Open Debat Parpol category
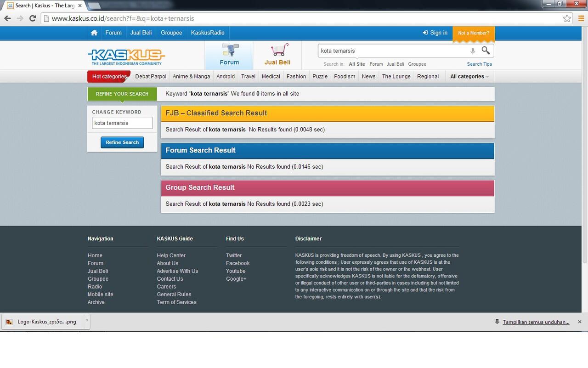 pyautogui.click(x=151, y=76)
